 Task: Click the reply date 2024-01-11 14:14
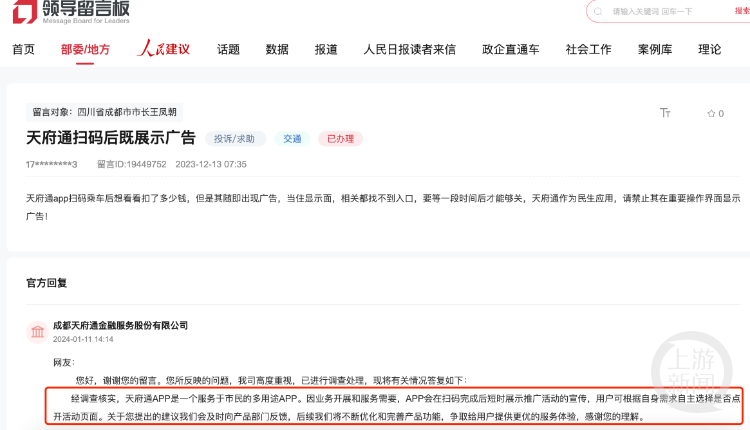83,339
